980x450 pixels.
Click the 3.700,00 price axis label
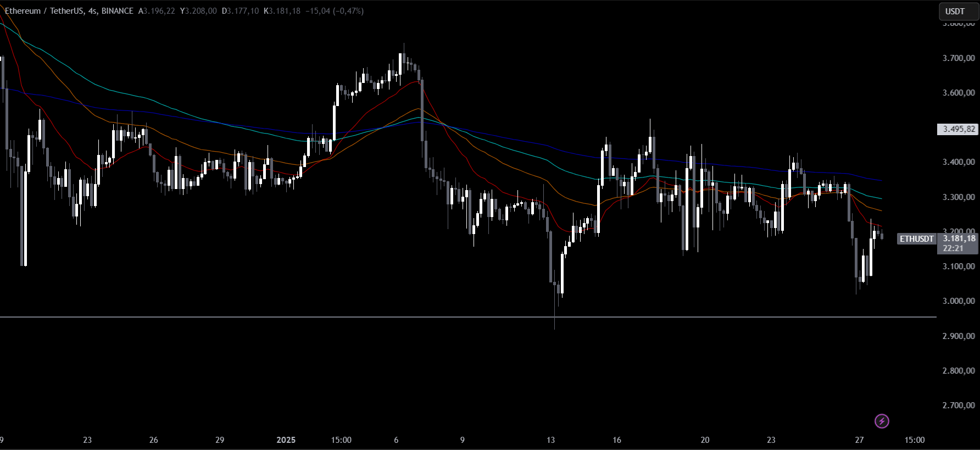click(959, 58)
